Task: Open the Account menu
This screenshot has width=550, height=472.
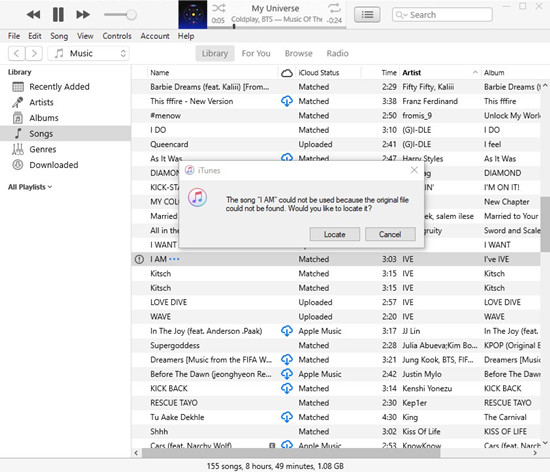Action: tap(155, 36)
